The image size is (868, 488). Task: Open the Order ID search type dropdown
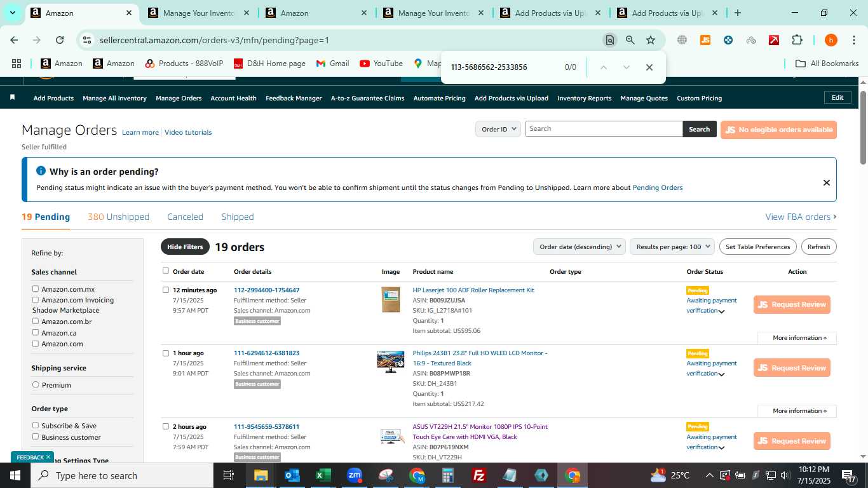(x=498, y=129)
